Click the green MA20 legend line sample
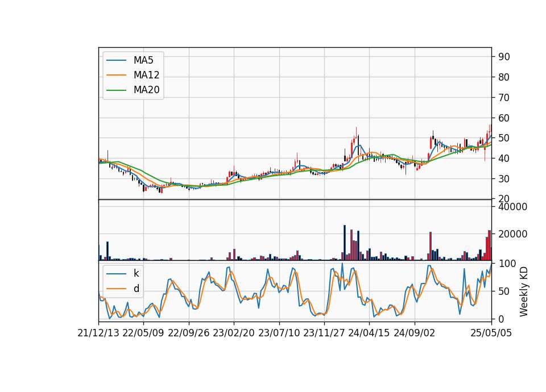This screenshot has height=392, width=546. [116, 90]
